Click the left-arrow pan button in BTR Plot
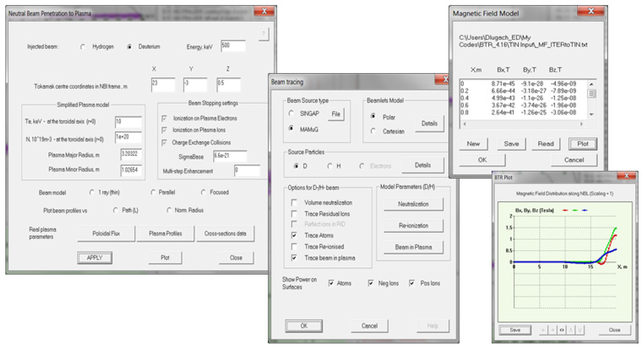Screen dimensions: 644x350 (544, 330)
